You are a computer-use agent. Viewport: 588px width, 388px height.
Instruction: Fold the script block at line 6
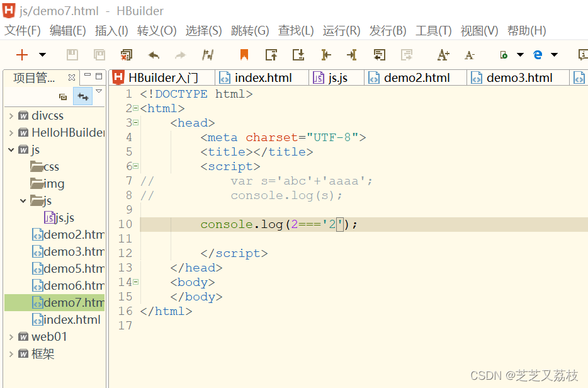coord(136,166)
